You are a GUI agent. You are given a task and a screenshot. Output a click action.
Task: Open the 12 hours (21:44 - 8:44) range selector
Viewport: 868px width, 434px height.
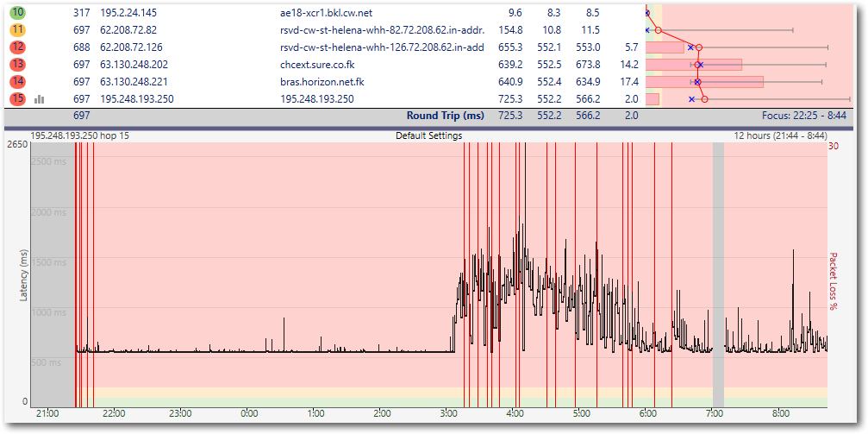pos(780,135)
